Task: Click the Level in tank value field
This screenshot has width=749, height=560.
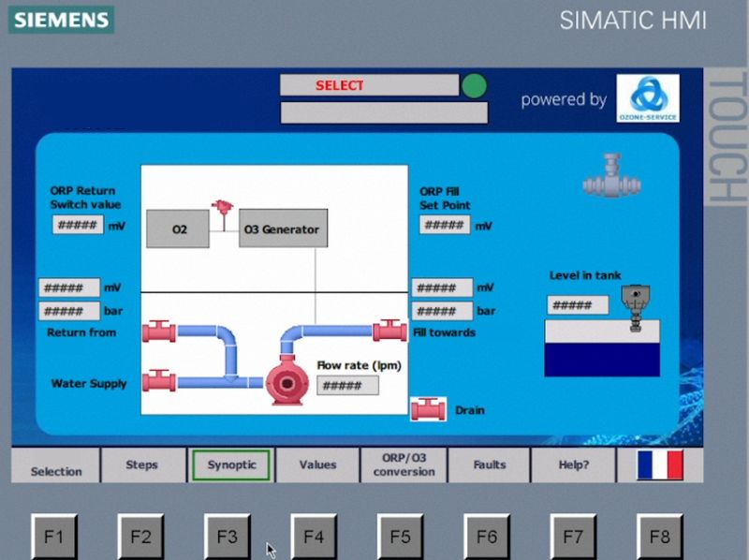Action: 578,305
